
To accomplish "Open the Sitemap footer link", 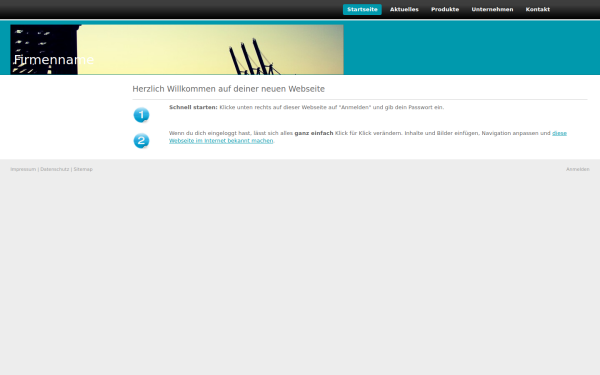I will point(83,169).
